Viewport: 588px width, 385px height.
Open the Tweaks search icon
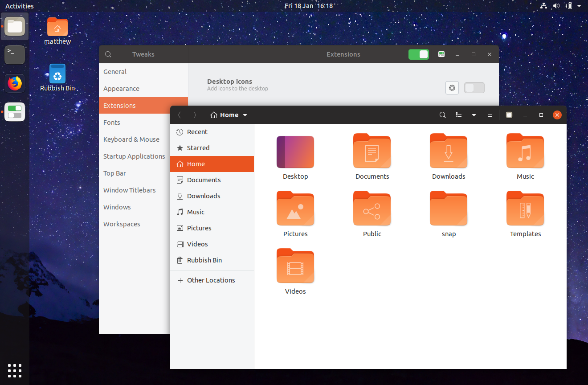point(108,54)
